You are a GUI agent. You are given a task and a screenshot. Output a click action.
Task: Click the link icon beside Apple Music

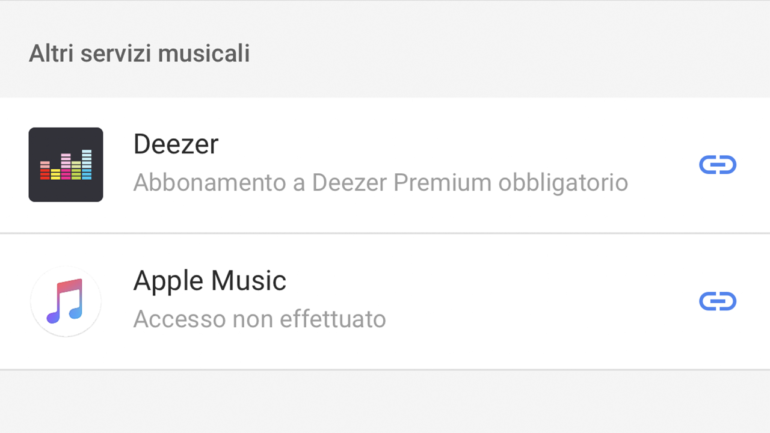click(x=717, y=301)
